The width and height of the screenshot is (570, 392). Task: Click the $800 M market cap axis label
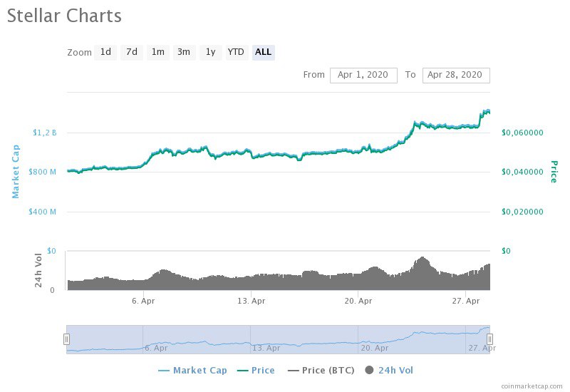42,172
